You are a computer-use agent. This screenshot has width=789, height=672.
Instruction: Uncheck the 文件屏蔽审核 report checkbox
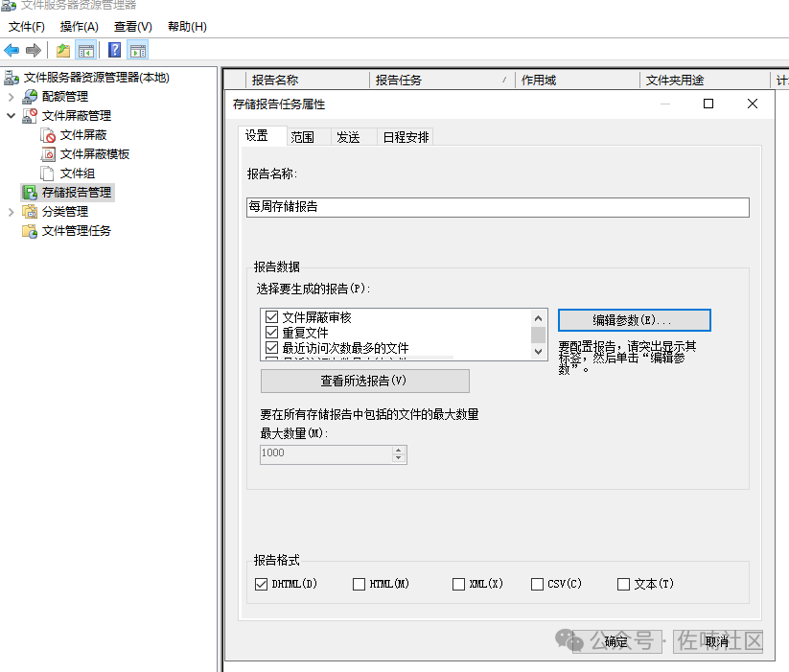[x=271, y=317]
